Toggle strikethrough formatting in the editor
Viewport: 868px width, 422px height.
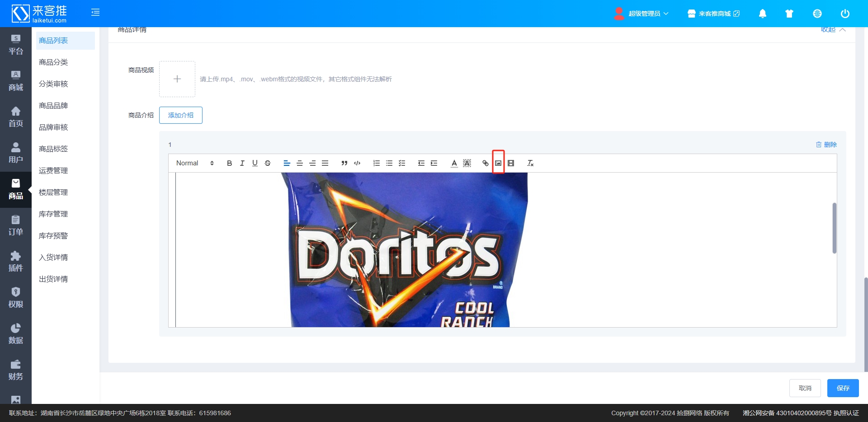[267, 163]
